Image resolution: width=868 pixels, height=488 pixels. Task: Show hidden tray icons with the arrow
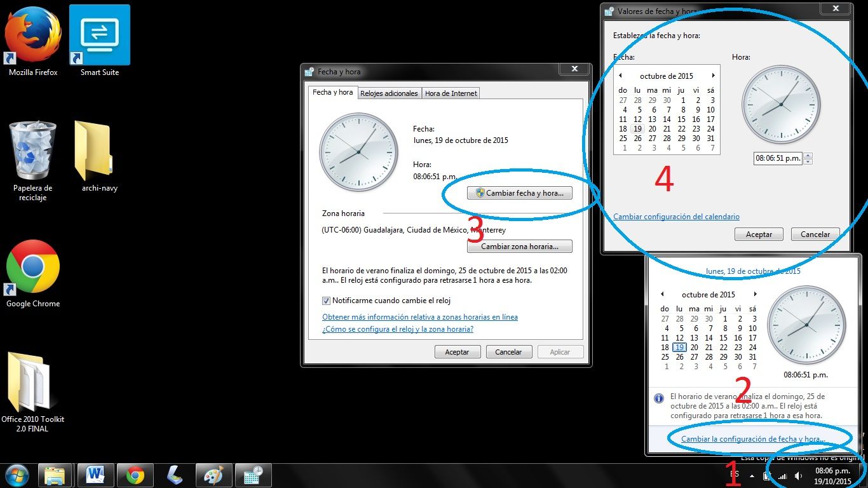[x=752, y=475]
